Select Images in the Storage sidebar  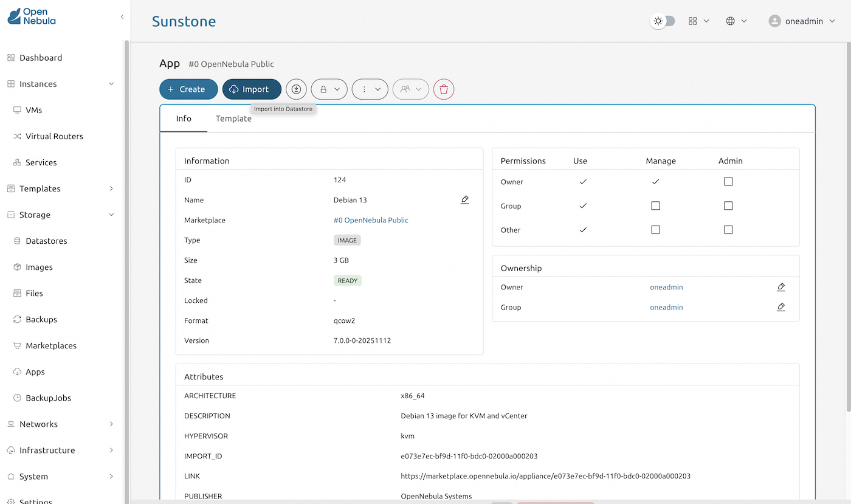coord(38,267)
